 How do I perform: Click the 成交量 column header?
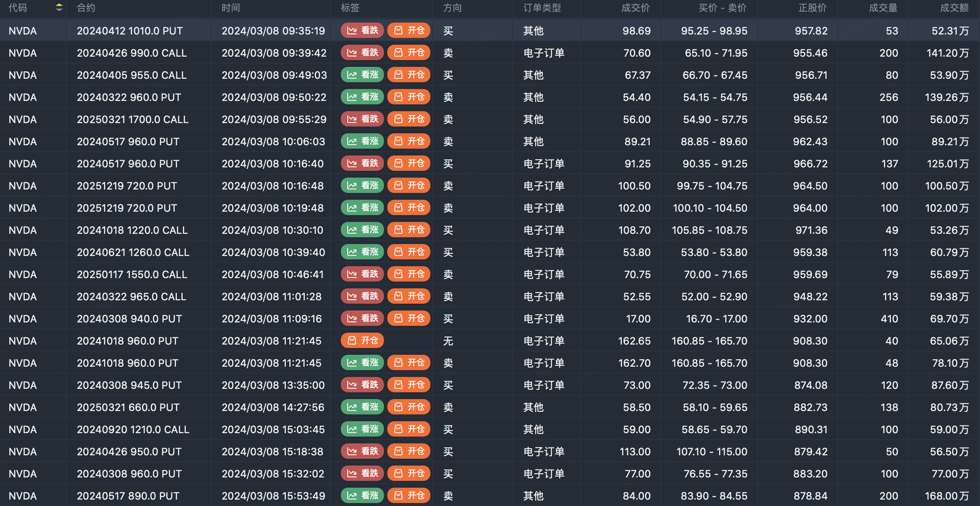click(883, 8)
